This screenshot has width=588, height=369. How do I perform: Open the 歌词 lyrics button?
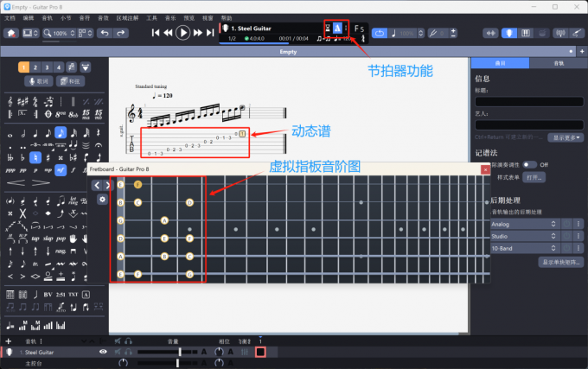tap(39, 81)
